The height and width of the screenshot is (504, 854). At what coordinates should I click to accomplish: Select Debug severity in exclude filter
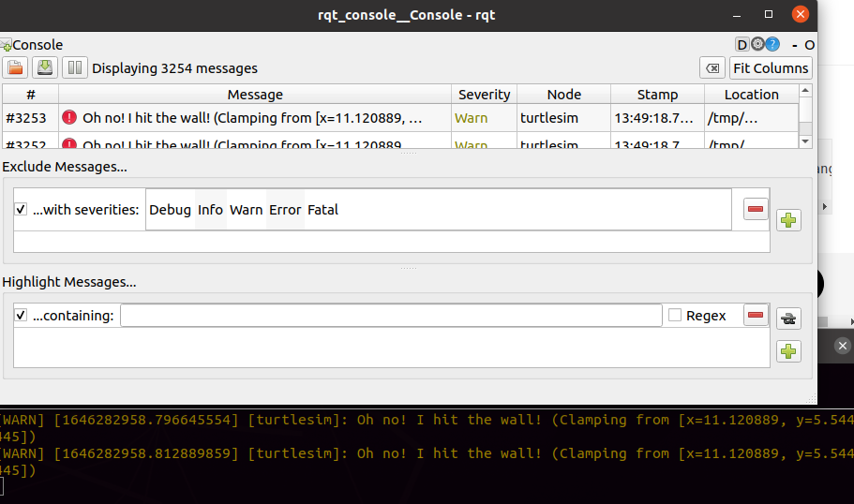click(x=170, y=210)
